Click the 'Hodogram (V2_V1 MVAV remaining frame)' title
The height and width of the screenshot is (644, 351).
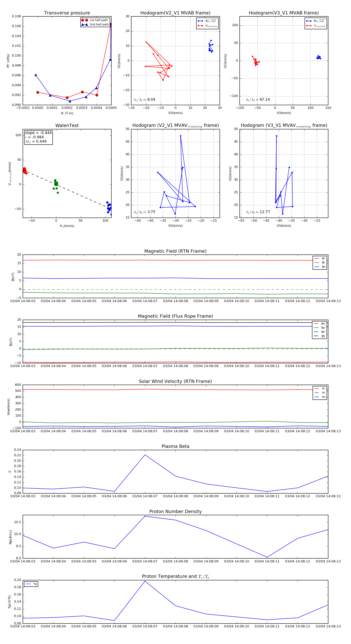[x=175, y=125]
